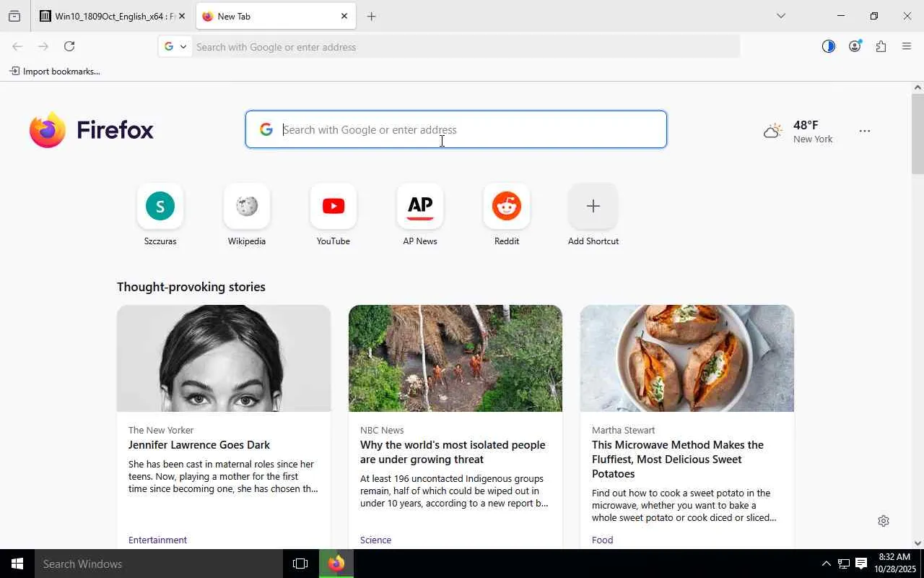Click the Thought-provoking stories heading
This screenshot has height=578, width=924.
tap(191, 287)
